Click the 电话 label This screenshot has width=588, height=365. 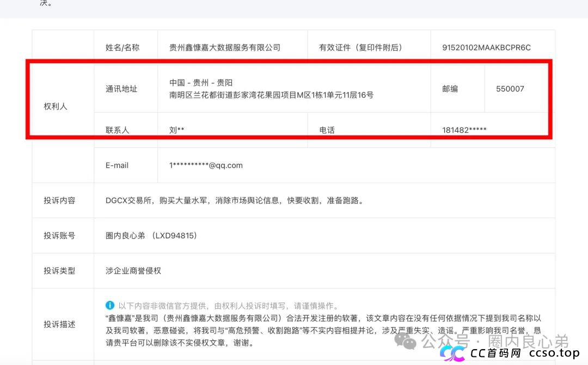coord(327,130)
